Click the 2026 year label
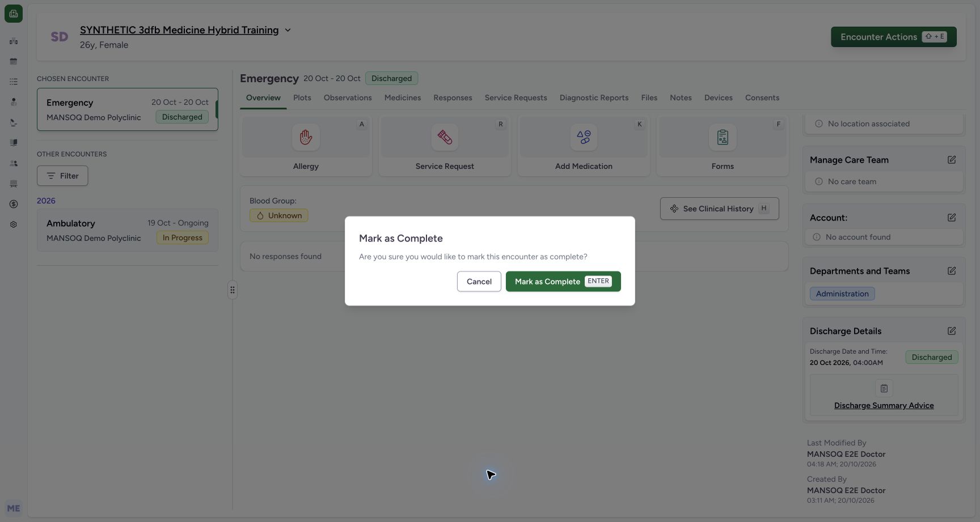980x522 pixels. (x=46, y=201)
